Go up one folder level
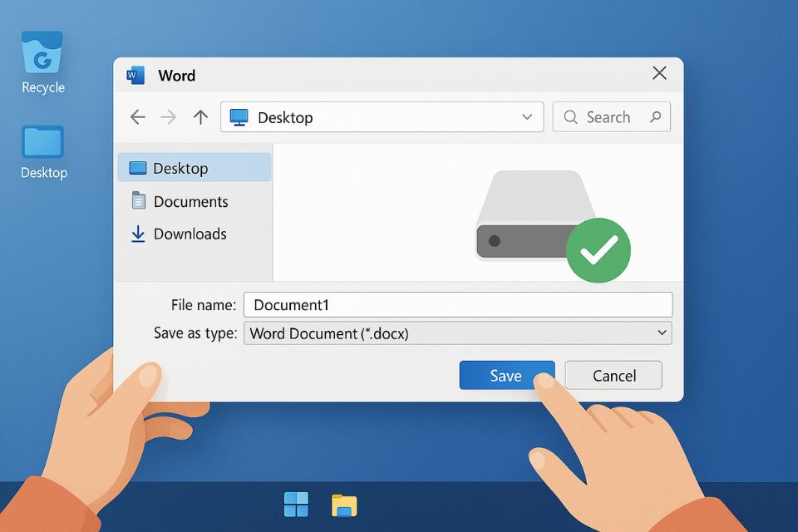Image resolution: width=798 pixels, height=532 pixels. [x=200, y=117]
